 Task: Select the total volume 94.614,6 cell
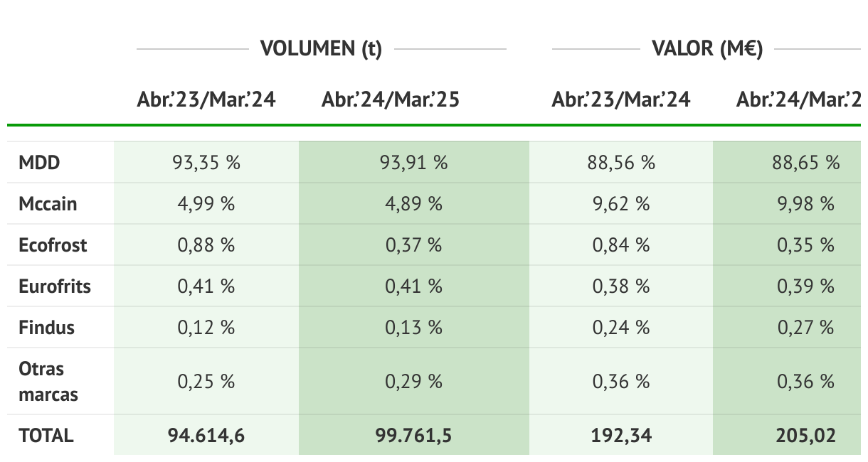pos(206,436)
